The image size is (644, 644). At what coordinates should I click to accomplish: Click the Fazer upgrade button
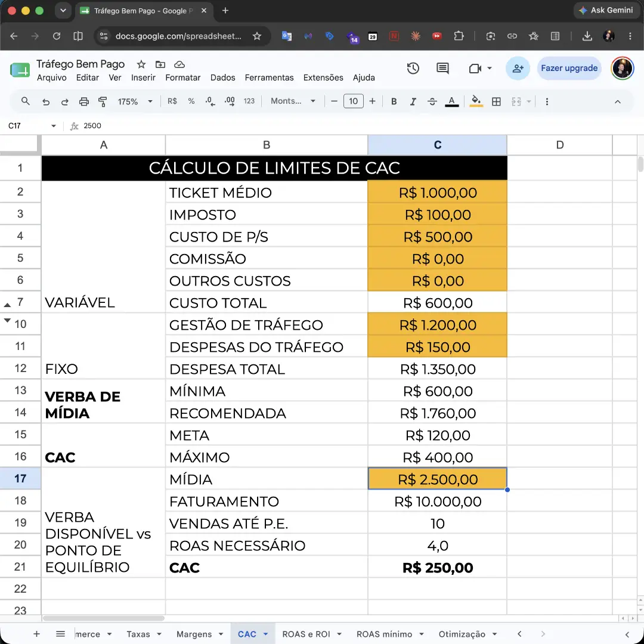click(x=569, y=68)
